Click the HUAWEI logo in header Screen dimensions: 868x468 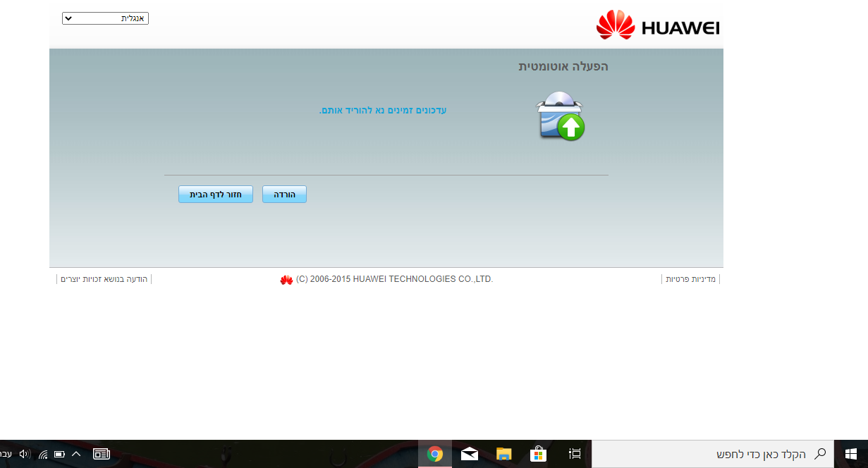pyautogui.click(x=658, y=25)
